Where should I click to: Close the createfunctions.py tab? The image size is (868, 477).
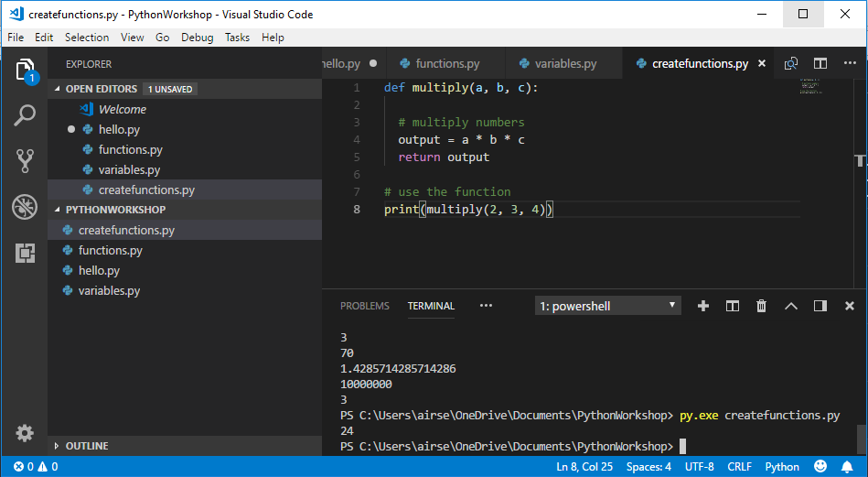[x=762, y=64]
